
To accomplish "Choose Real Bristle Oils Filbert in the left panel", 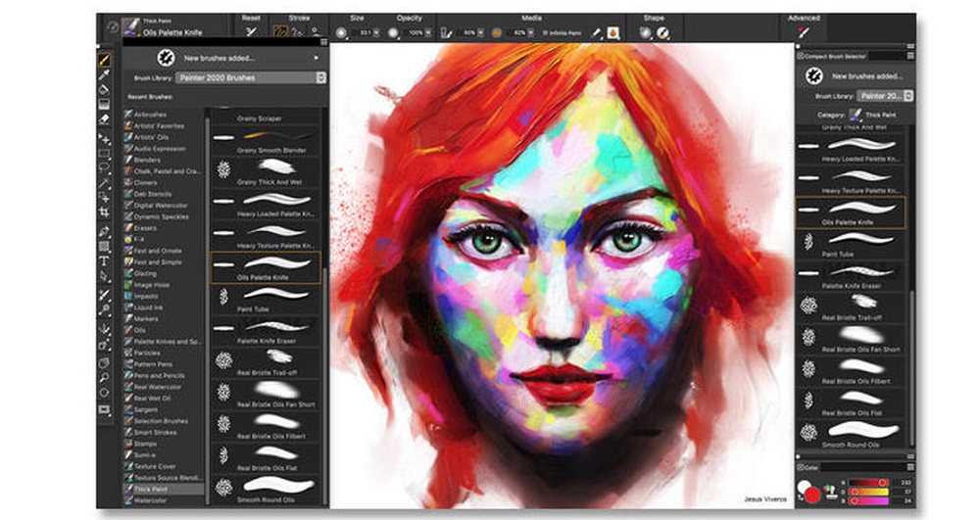I will (x=266, y=426).
